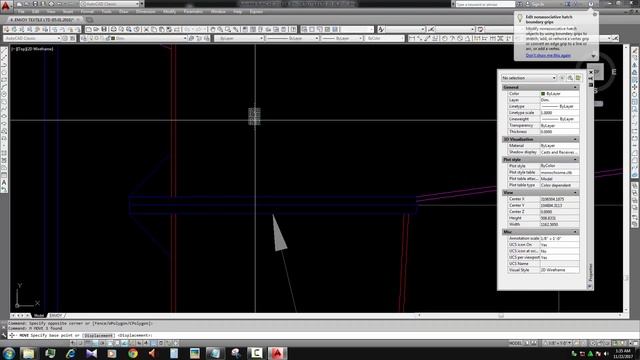Image resolution: width=640 pixels, height=360 pixels.
Task: Click the Pan hand icon in Standard toolbar
Action: click(x=213, y=29)
